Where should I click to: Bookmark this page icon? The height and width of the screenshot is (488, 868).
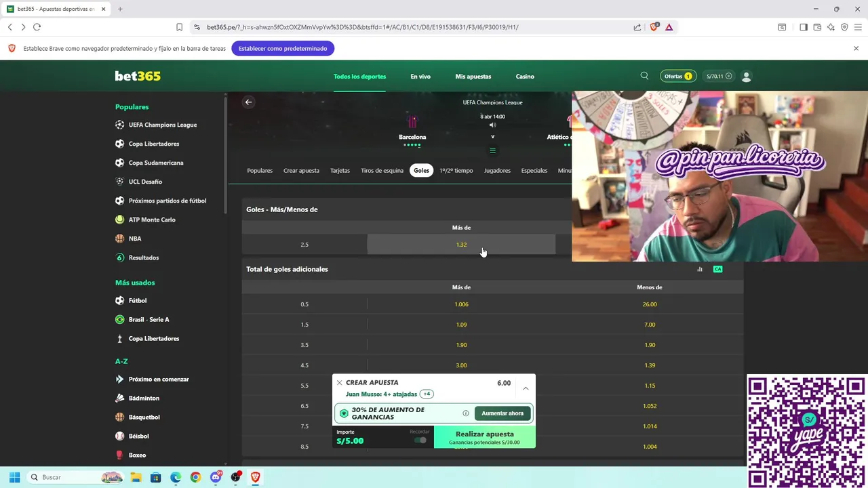(179, 27)
